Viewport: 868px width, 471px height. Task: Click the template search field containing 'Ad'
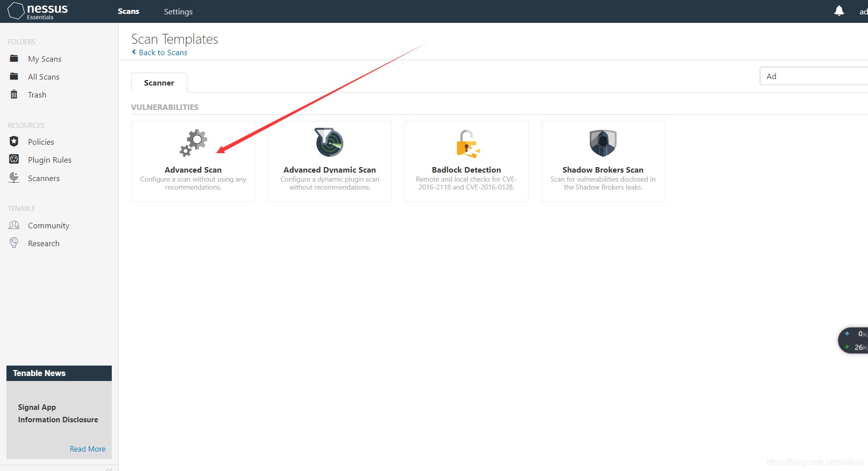[814, 76]
